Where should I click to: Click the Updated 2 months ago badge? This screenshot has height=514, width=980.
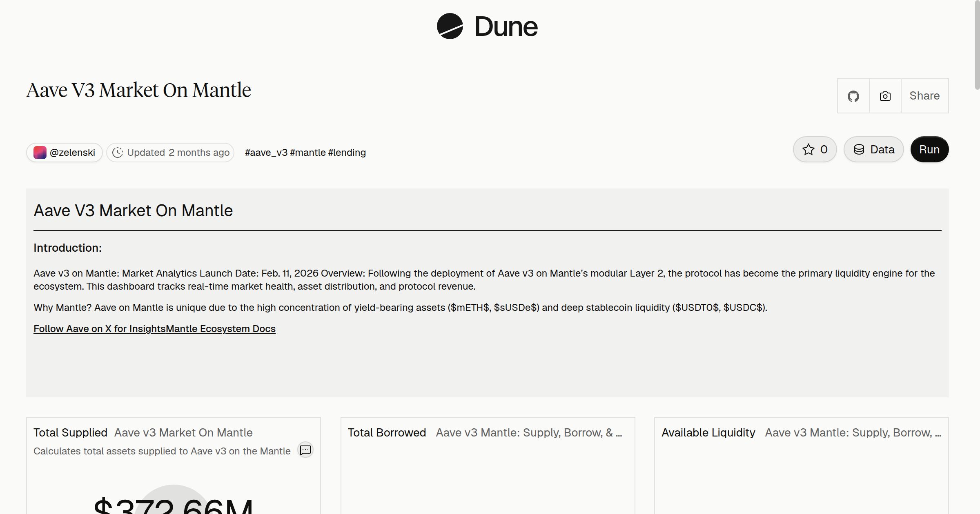pos(170,153)
